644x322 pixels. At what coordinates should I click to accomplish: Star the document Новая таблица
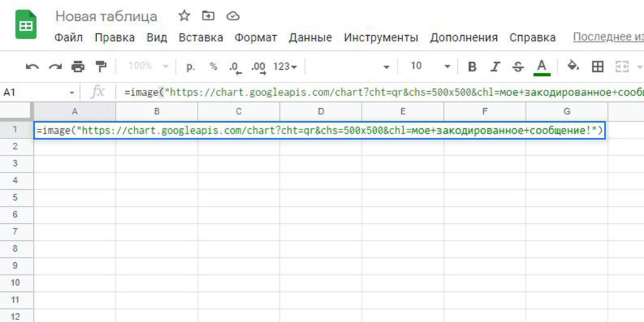point(184,16)
